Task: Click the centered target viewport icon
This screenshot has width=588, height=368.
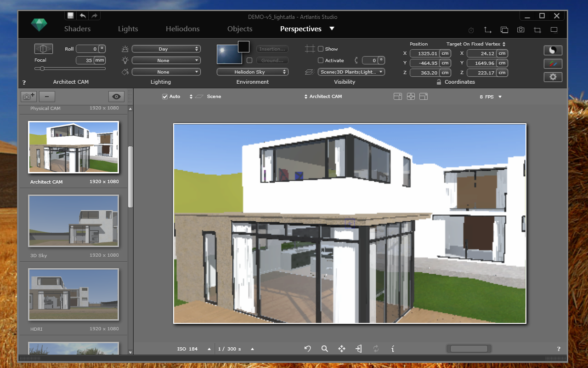Action: click(411, 97)
